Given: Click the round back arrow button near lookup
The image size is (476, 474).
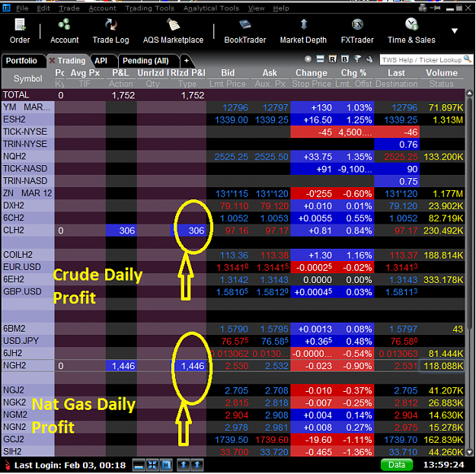Looking at the screenshot, I should coord(308,59).
